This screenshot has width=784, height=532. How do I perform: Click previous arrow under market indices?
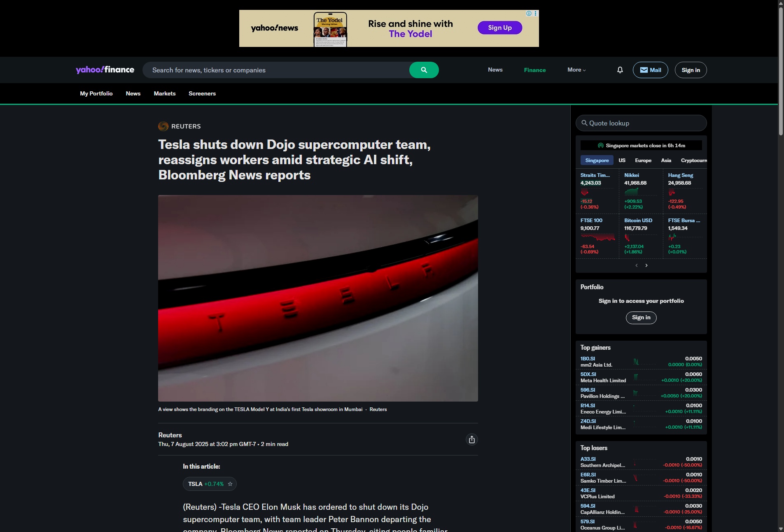click(637, 265)
